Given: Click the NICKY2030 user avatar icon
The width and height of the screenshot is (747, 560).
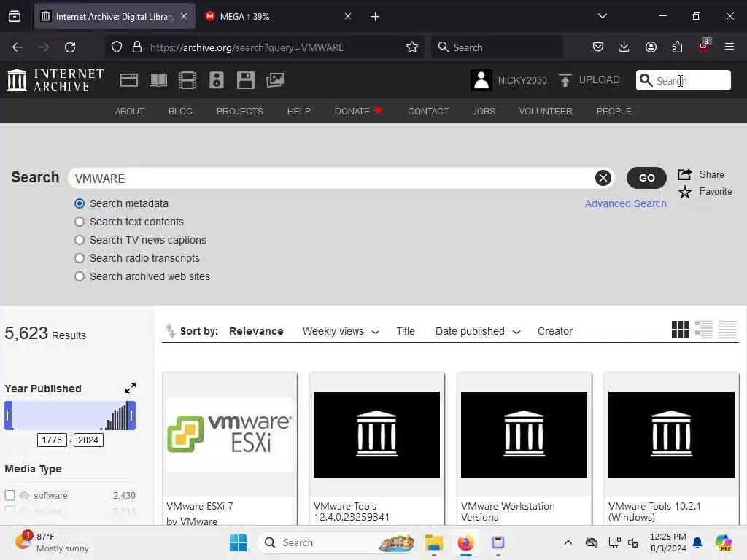Looking at the screenshot, I should [481, 80].
